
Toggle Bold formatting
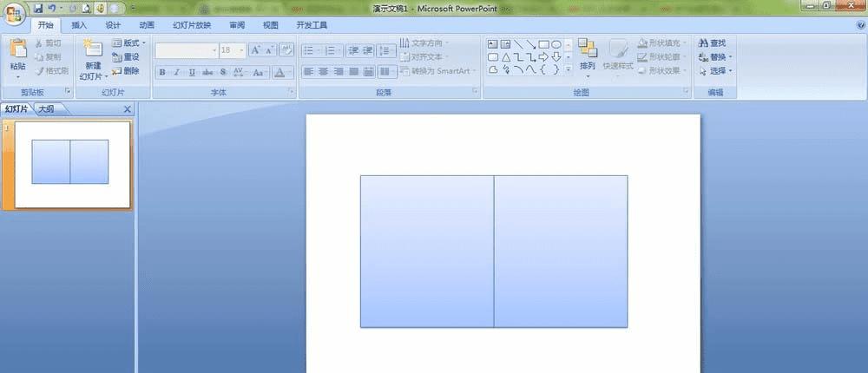[x=162, y=73]
